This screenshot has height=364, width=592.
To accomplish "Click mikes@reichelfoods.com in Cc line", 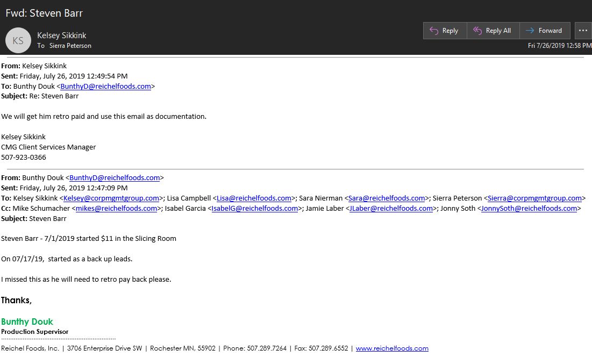I will [116, 208].
